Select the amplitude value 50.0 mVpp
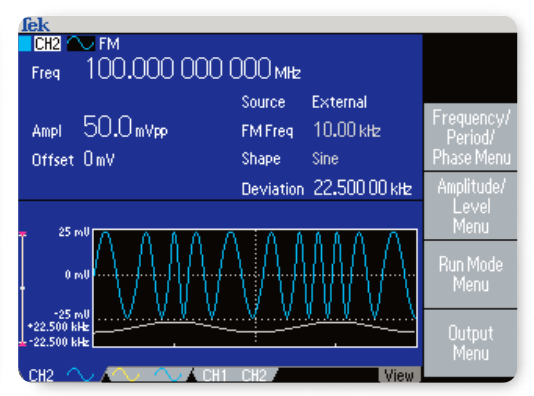Viewport: 534px width, 396px height. pyautogui.click(x=125, y=127)
